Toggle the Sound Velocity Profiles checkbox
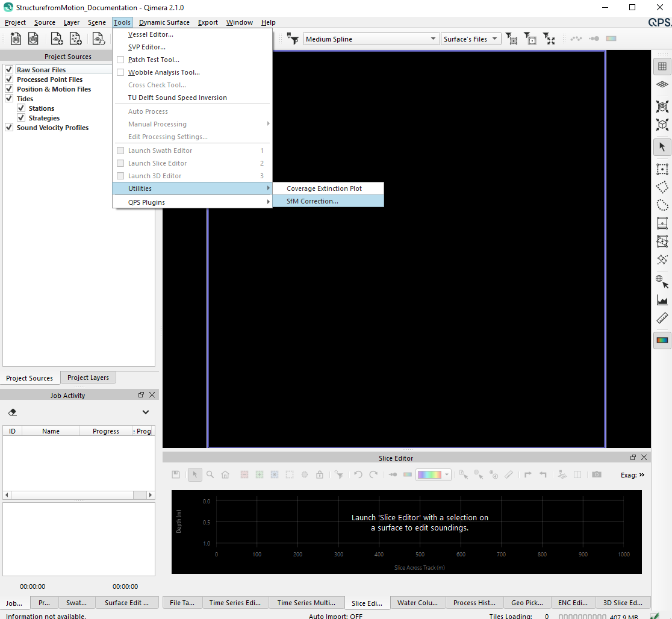The image size is (672, 619). coord(9,128)
